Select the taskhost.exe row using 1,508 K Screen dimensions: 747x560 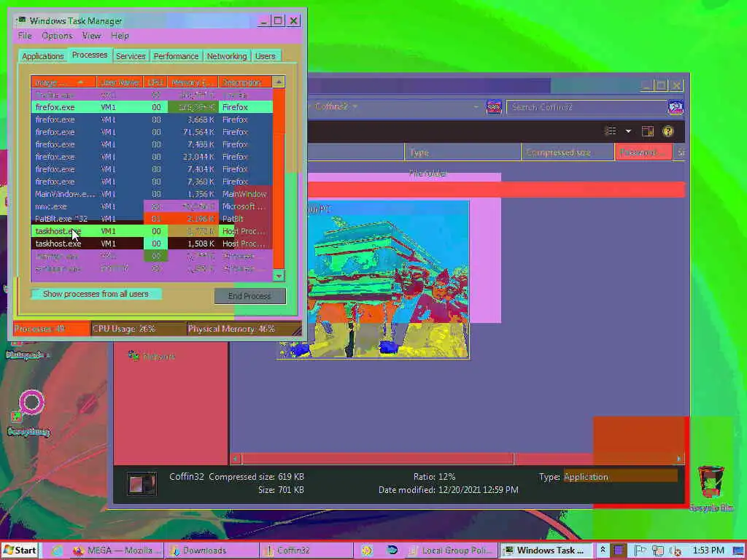coord(152,244)
